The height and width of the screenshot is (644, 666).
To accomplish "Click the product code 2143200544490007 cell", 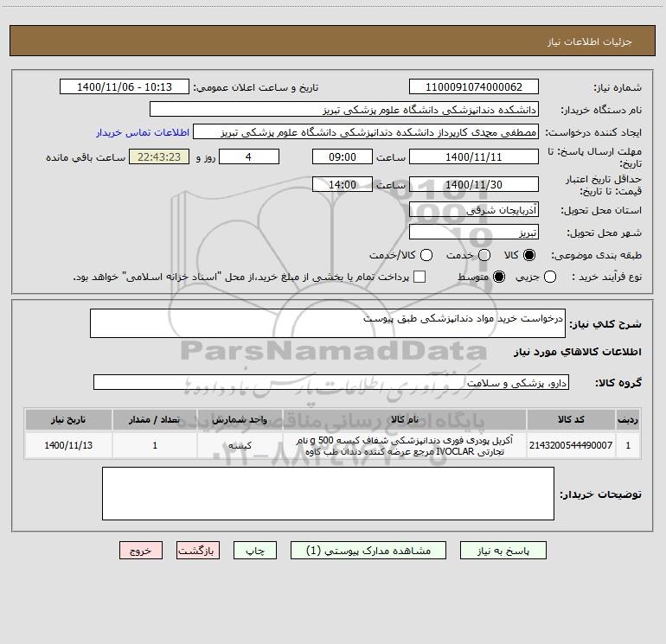I will coord(571,445).
